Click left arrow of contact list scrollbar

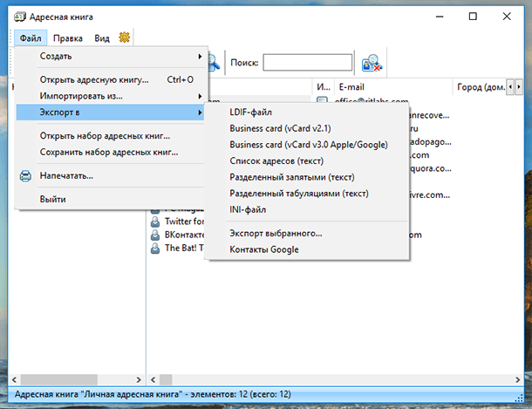[153, 379]
